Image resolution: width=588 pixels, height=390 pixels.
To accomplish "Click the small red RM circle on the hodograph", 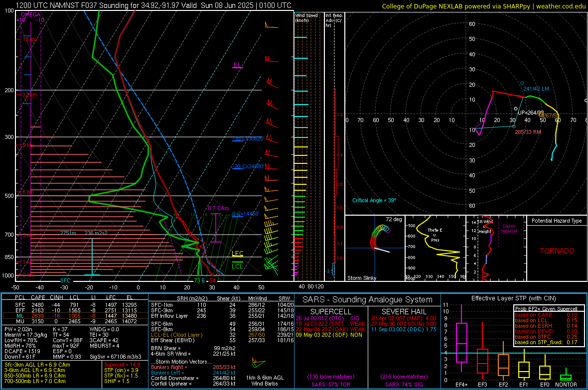I will 514,127.
